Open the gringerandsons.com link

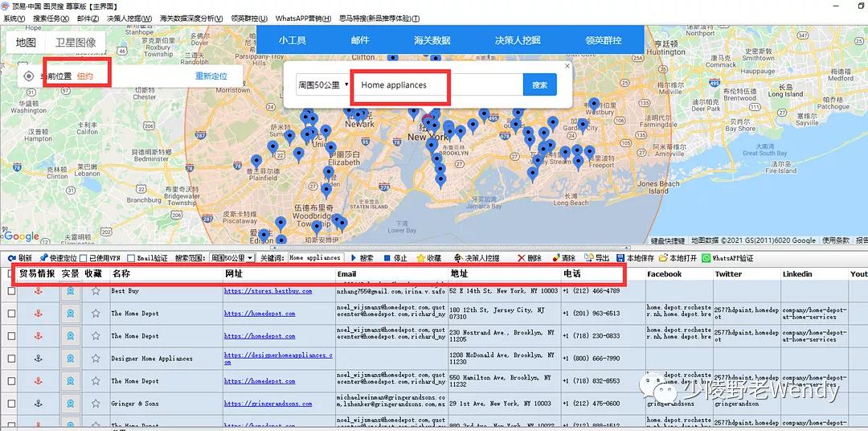pos(268,404)
